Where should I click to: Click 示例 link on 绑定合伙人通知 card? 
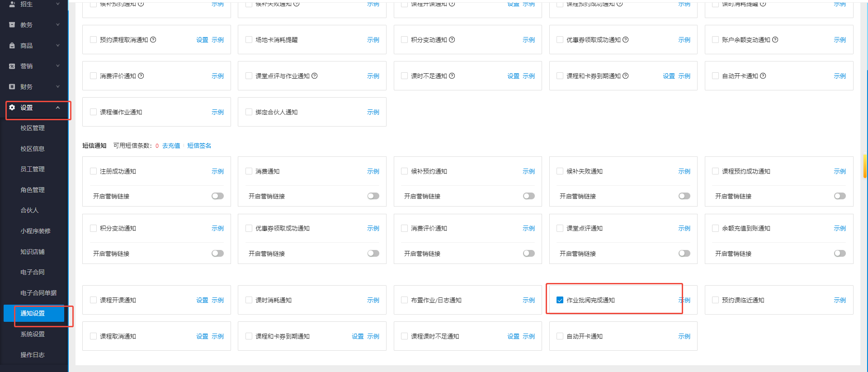373,112
